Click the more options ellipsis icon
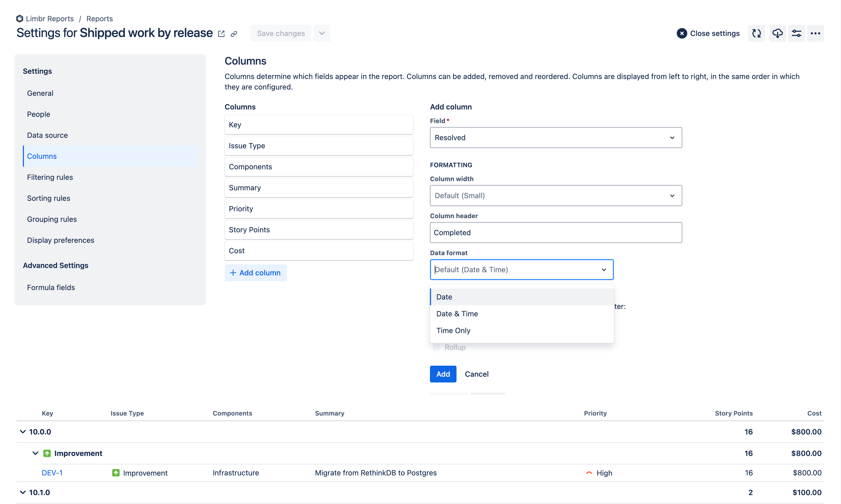Viewport: 841px width, 504px height. (x=816, y=33)
